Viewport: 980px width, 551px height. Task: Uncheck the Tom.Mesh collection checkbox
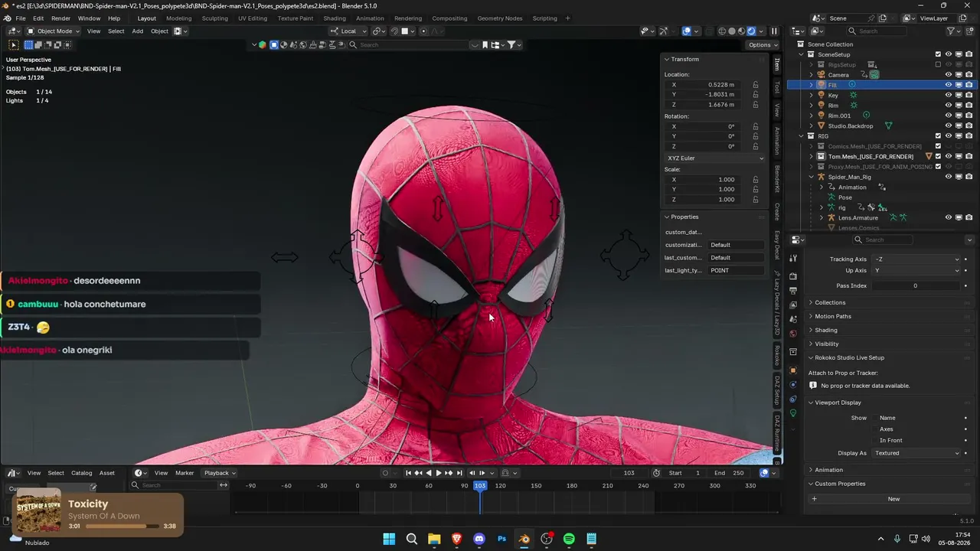coord(938,156)
